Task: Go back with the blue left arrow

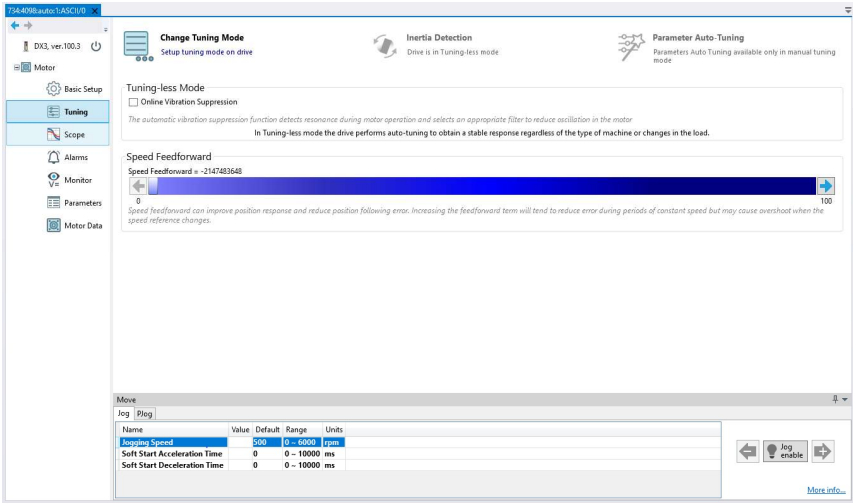Action: pyautogui.click(x=15, y=25)
